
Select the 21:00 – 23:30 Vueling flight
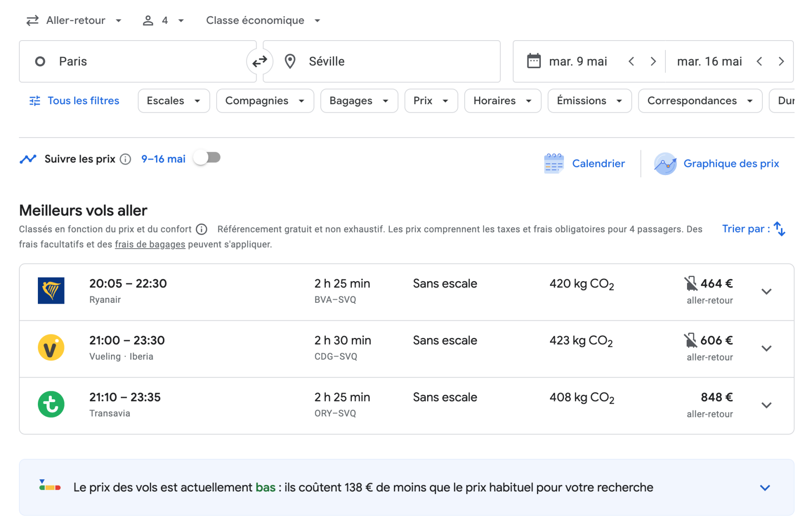click(x=406, y=349)
